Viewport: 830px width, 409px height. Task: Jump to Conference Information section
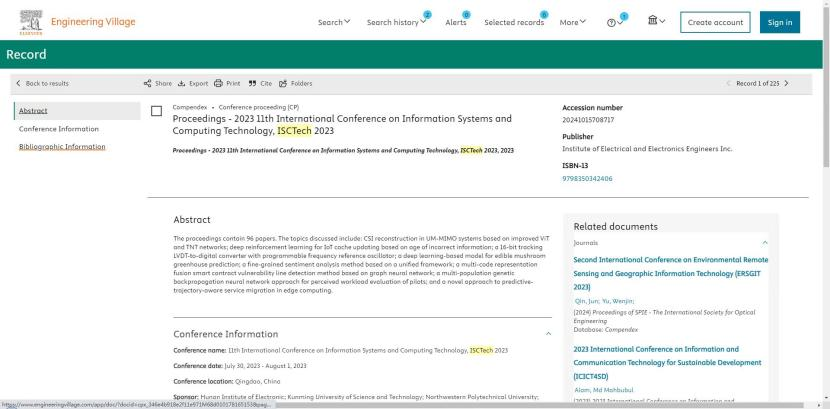click(x=59, y=129)
